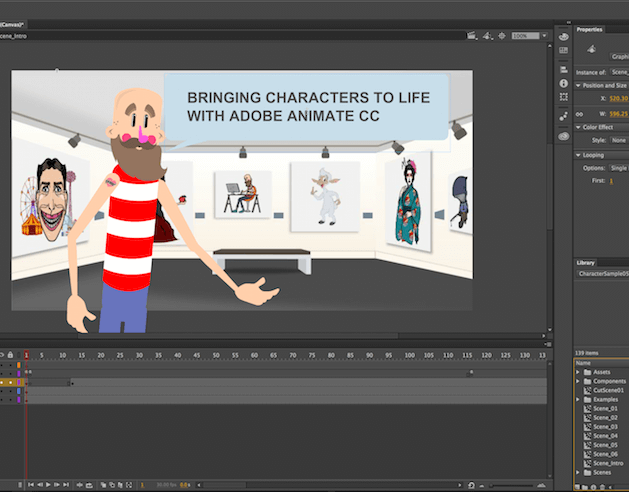
Task: Open the Color panel palette icon
Action: [564, 37]
